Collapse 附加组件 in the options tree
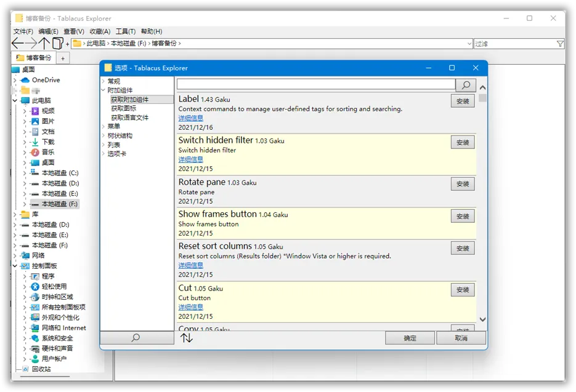The height and width of the screenshot is (392, 576). 103,90
